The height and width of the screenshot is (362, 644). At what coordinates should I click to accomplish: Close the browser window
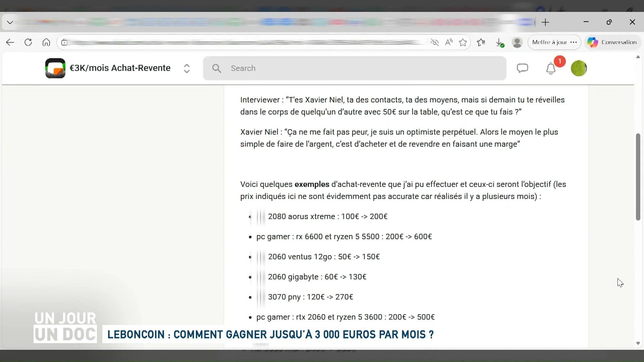(x=632, y=22)
